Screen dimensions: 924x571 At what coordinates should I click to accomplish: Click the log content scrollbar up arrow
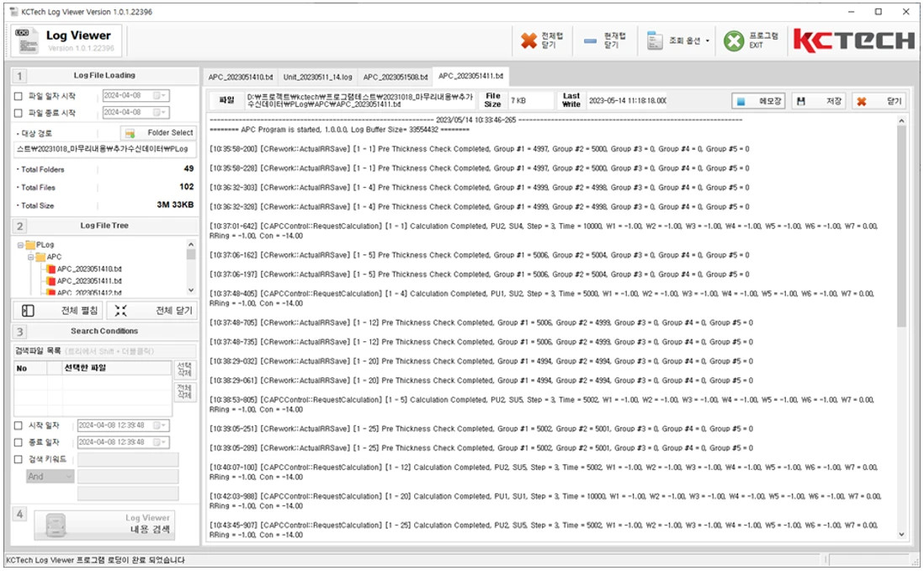click(x=901, y=121)
